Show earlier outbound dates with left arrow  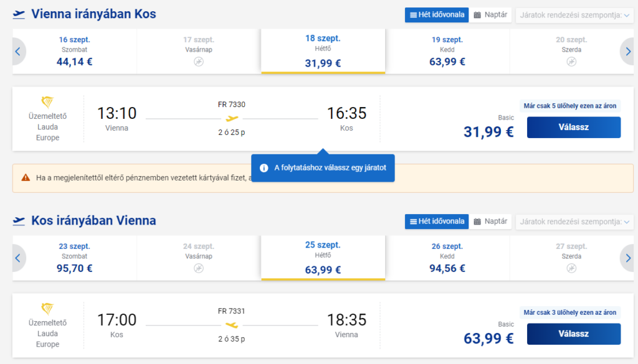[x=18, y=52]
